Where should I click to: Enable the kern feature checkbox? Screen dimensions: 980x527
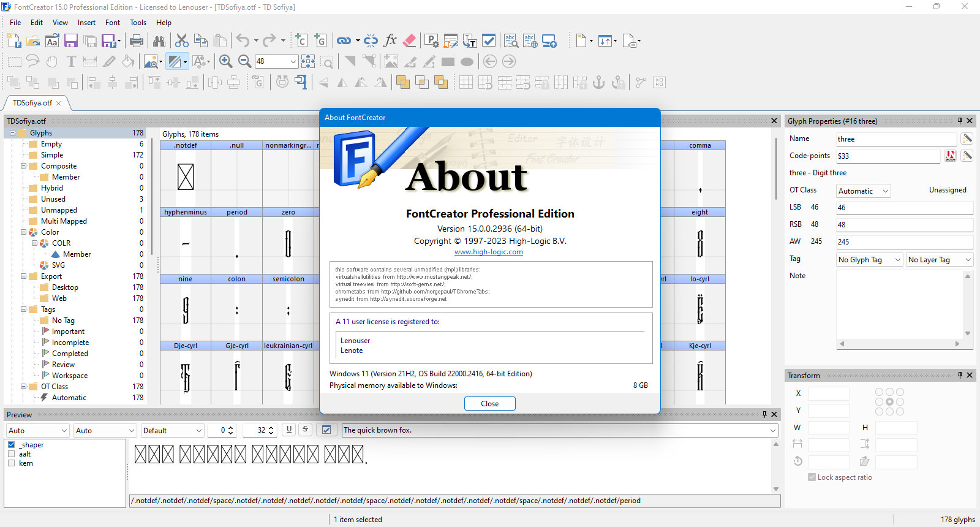pyautogui.click(x=11, y=463)
